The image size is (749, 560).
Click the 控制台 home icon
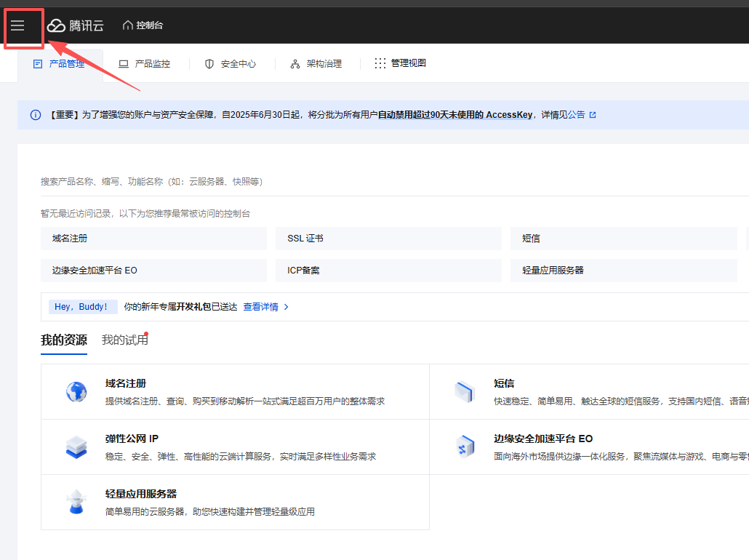coord(128,25)
